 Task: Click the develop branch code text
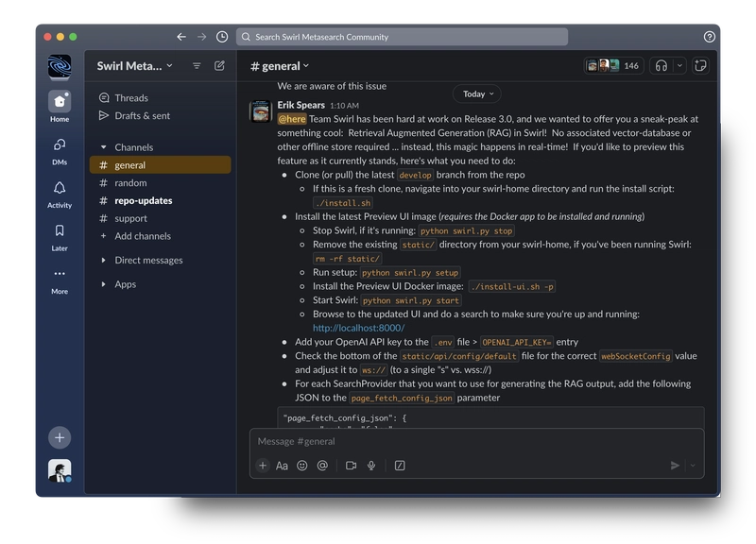click(415, 175)
